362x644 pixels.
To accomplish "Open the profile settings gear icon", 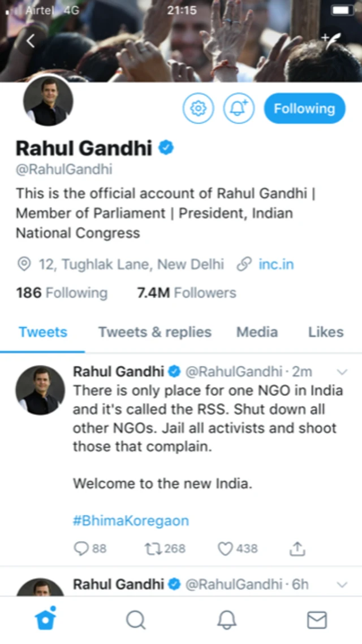I will [198, 108].
